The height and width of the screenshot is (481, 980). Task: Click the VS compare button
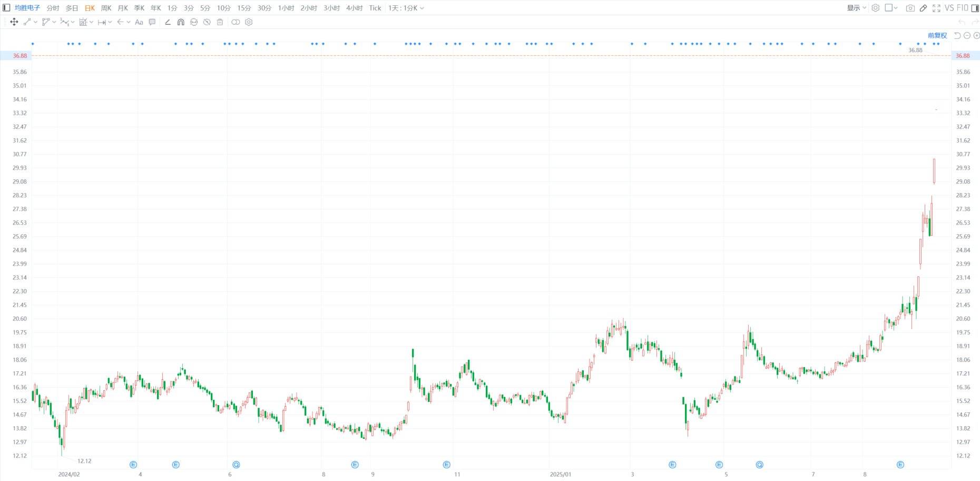click(949, 8)
